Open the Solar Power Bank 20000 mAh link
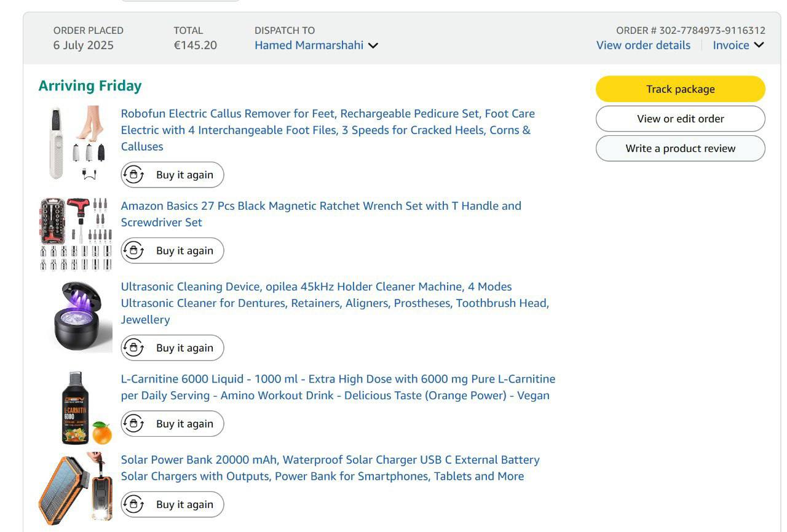787x532 pixels. 330,460
